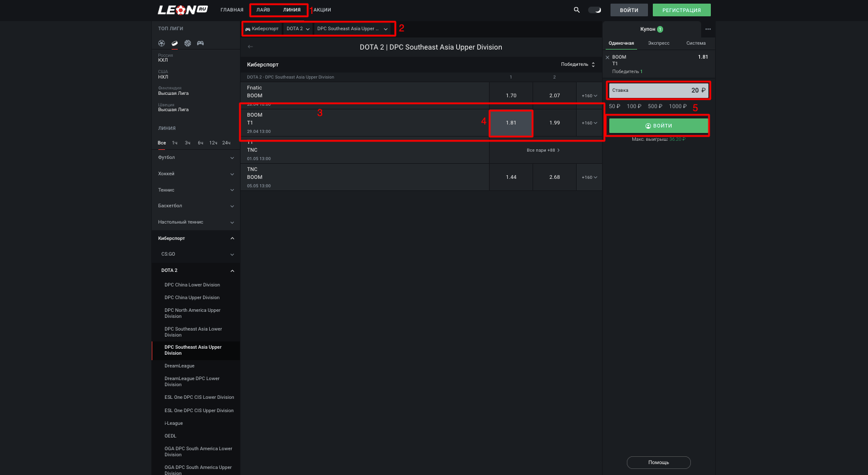Select odds 1.99 for T1
Image resolution: width=868 pixels, height=475 pixels.
(554, 123)
